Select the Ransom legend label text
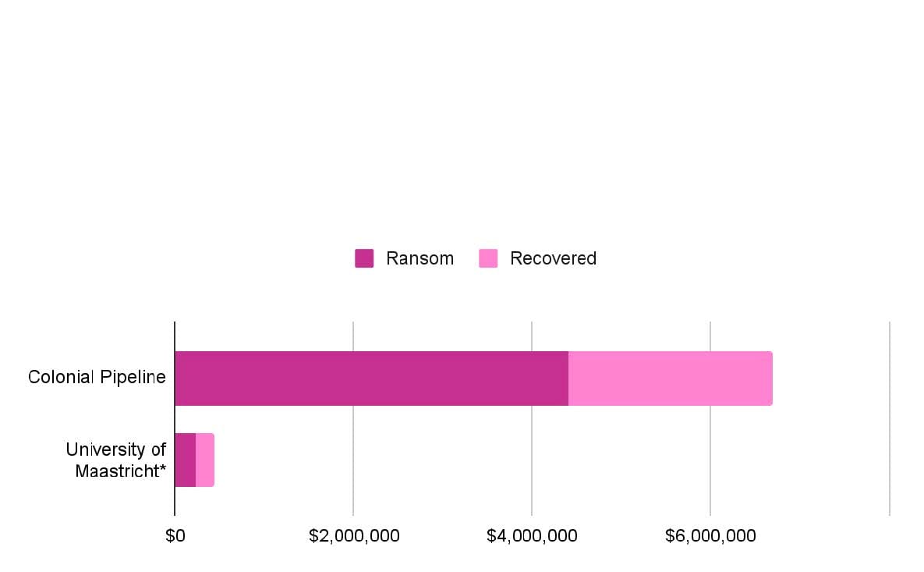 (420, 258)
